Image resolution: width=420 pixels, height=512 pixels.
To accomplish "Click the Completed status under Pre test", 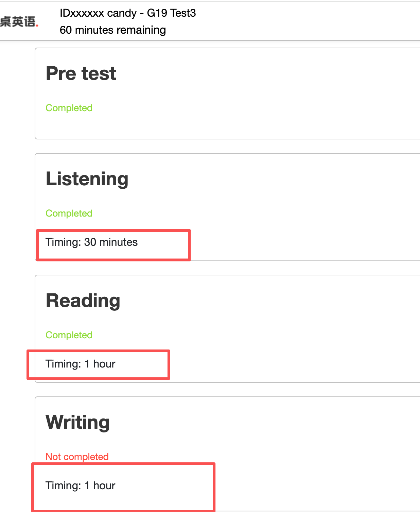I will coord(69,108).
